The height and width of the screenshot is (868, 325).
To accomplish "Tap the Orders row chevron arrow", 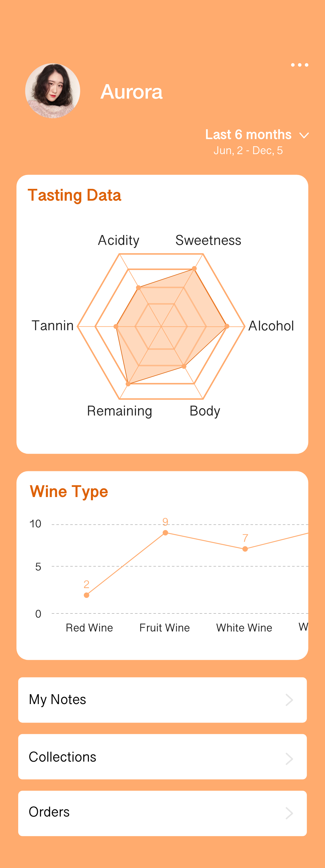I will (289, 813).
